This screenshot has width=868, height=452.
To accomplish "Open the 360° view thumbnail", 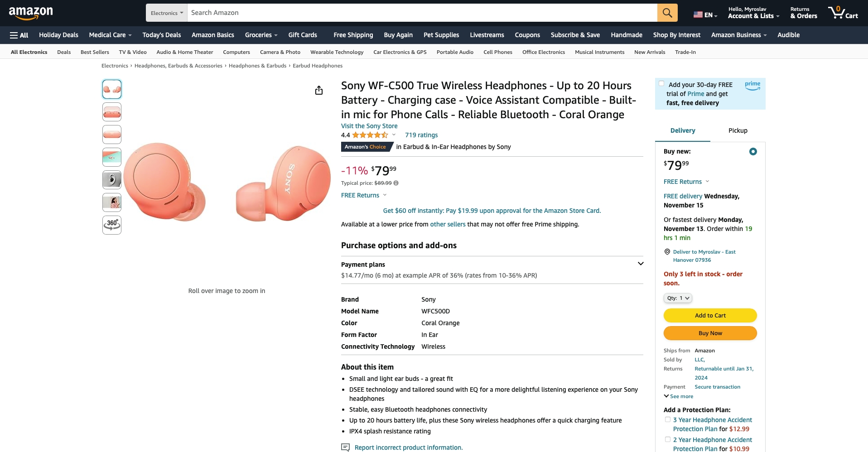I will tap(112, 225).
